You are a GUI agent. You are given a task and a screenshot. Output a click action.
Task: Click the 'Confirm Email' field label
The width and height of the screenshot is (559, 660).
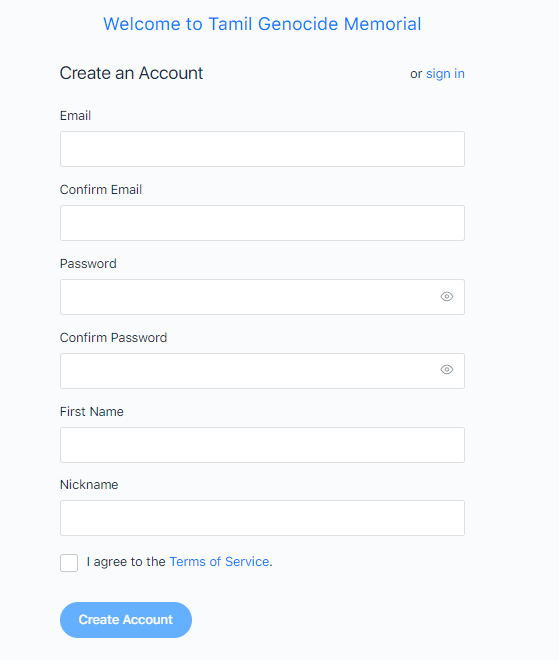pyautogui.click(x=101, y=190)
